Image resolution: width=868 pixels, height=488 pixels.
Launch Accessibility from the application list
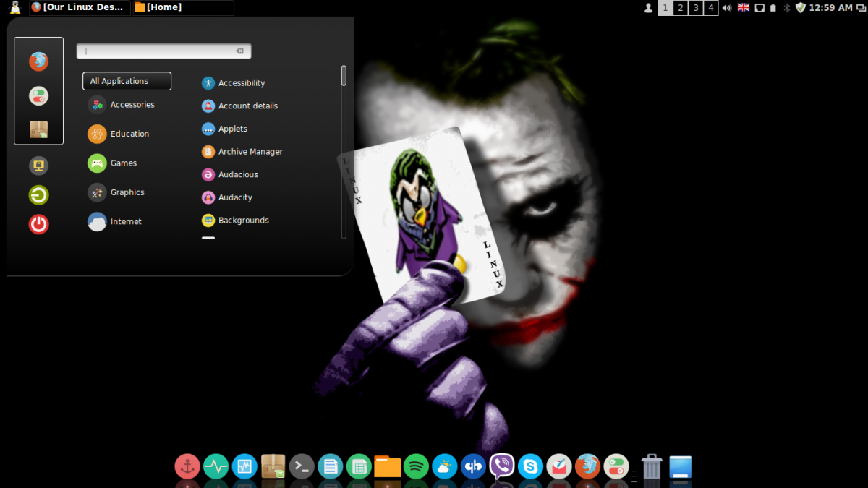[x=234, y=83]
